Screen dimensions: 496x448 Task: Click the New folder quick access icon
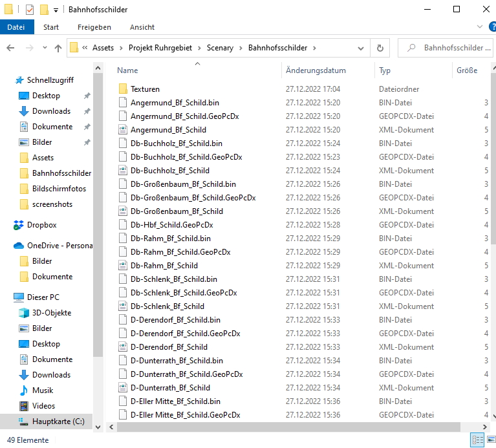tap(44, 10)
